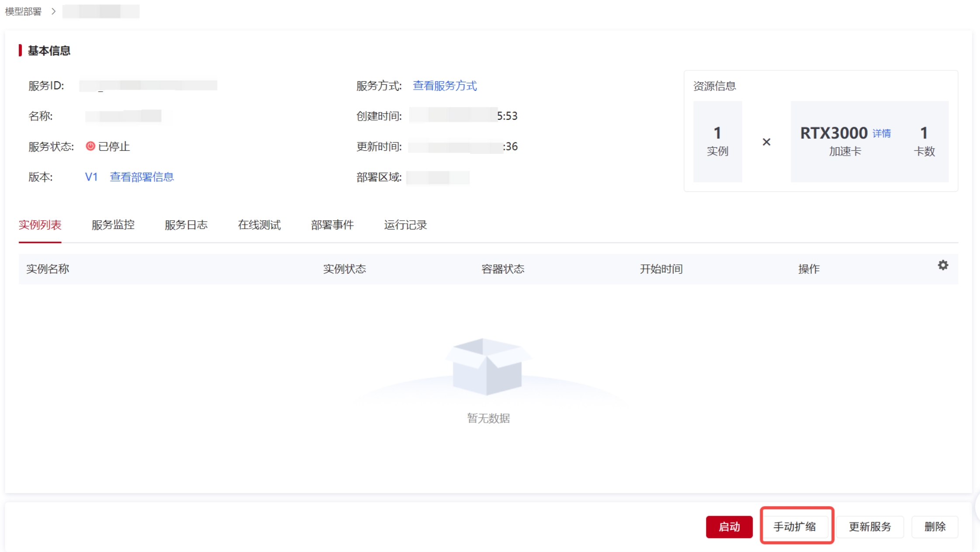
Task: Open the 查看部署信息 link
Action: pyautogui.click(x=142, y=177)
